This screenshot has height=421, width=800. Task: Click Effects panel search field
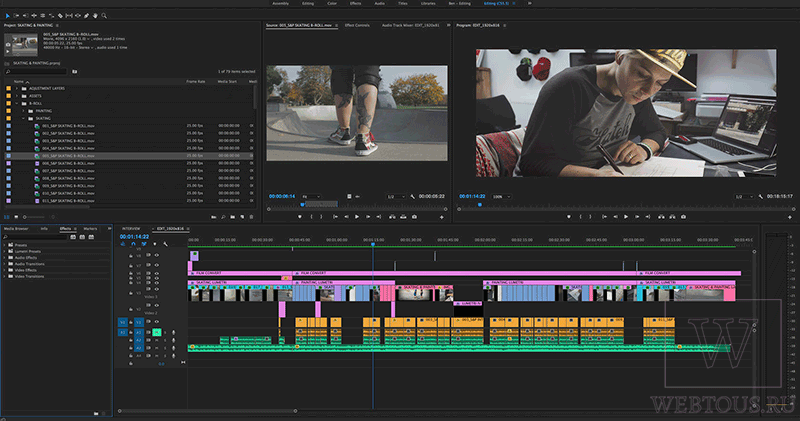36,237
